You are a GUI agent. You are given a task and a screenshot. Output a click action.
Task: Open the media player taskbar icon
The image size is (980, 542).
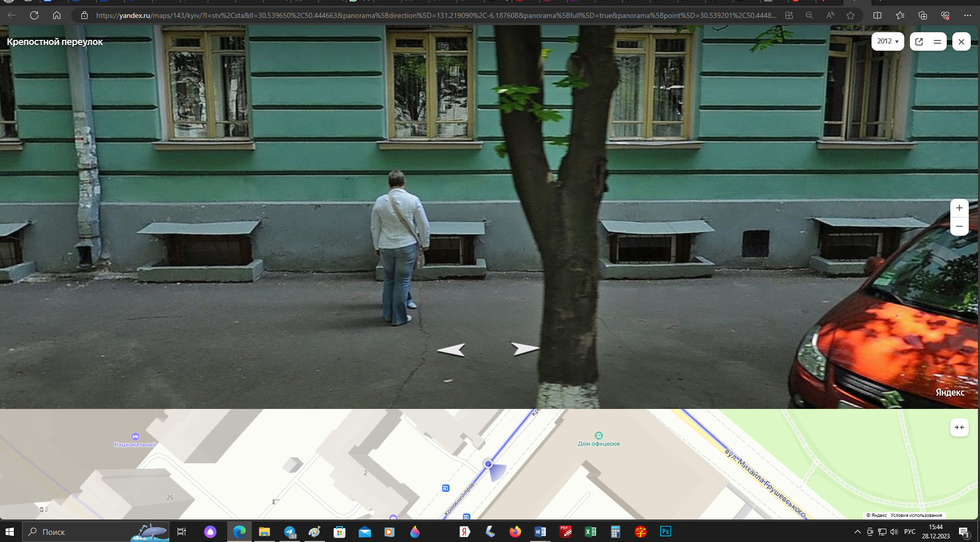point(389,532)
